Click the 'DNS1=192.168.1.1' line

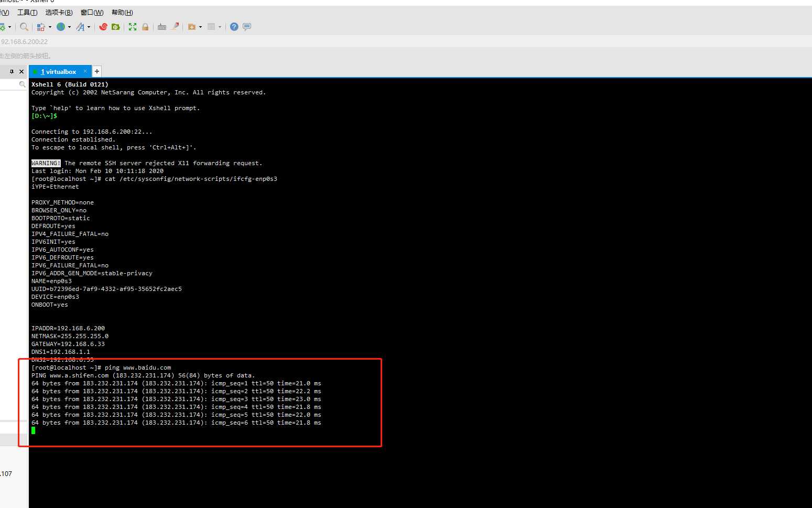[61, 352]
